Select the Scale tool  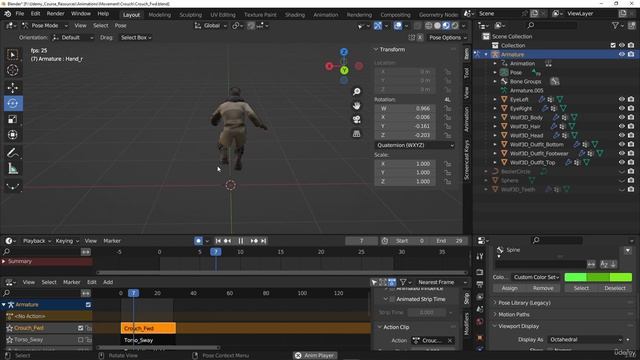point(13,119)
